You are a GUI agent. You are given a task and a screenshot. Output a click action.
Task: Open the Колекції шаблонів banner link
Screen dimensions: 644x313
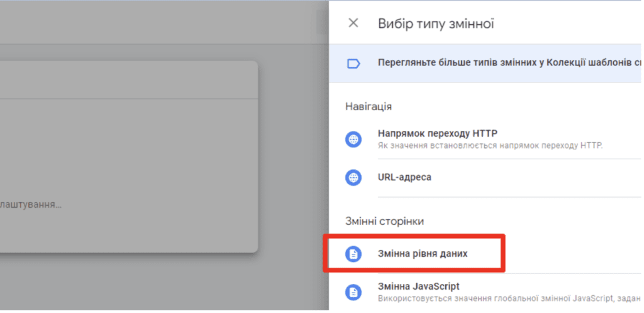point(486,64)
